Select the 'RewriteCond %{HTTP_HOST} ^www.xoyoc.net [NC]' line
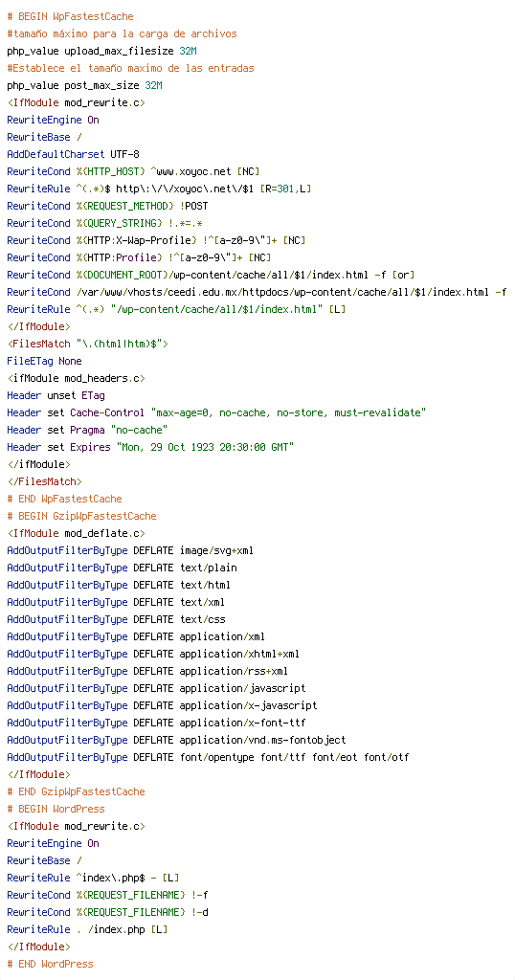 [133, 171]
